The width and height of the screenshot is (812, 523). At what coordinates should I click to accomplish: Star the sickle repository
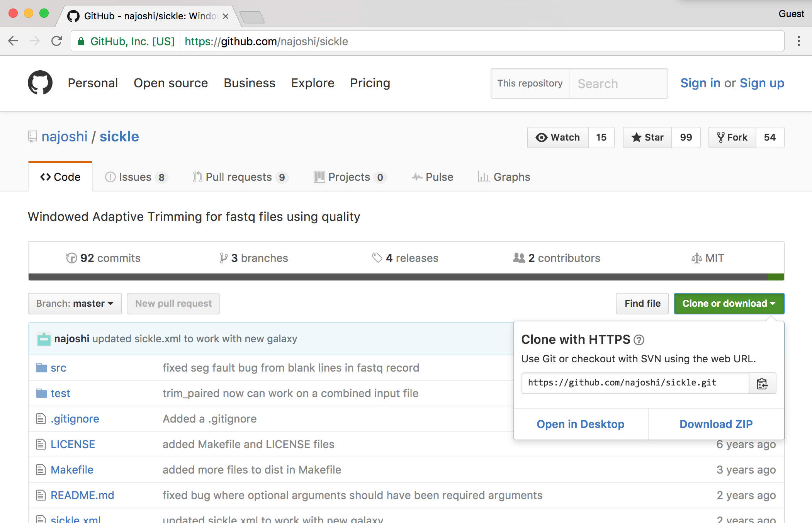tap(647, 138)
